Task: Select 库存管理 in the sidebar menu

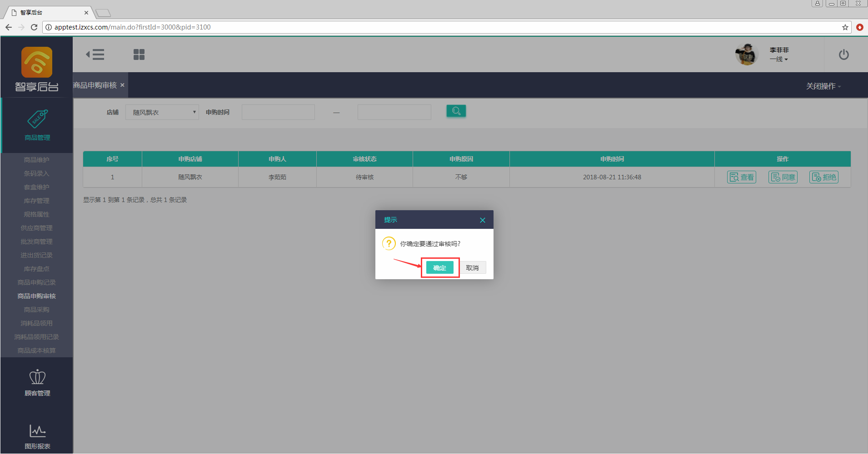Action: tap(37, 201)
